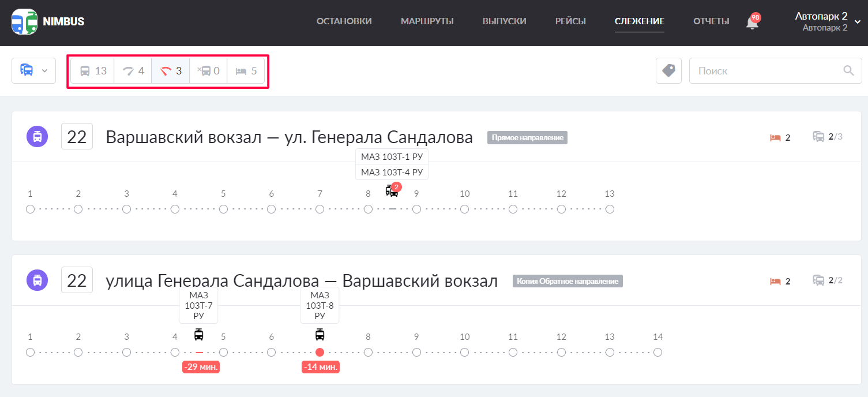
Task: Select stop 1 circle on the direct route
Action: (x=30, y=209)
